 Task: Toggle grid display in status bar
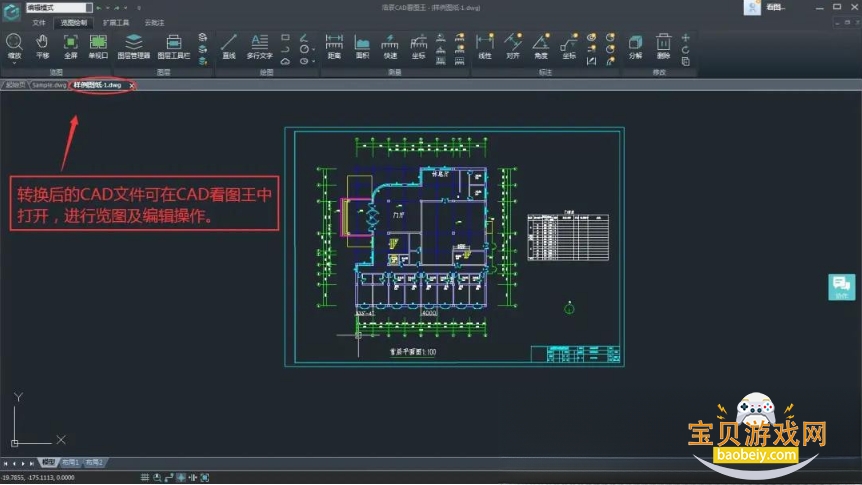click(145, 477)
